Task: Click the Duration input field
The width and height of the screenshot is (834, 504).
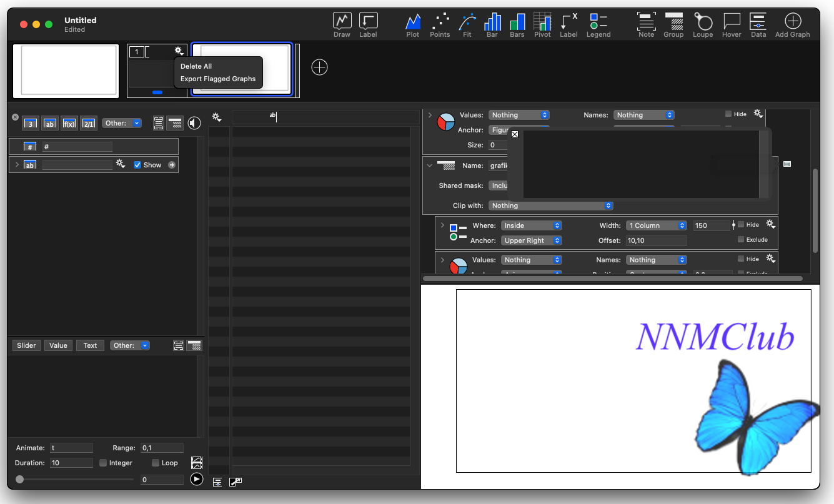Action: 72,463
